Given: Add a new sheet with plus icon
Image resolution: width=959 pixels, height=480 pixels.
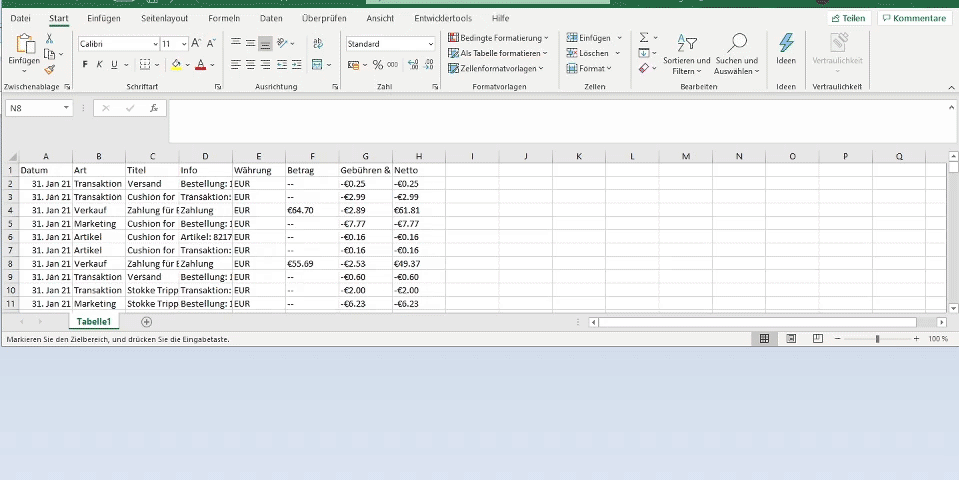Looking at the screenshot, I should (x=147, y=322).
